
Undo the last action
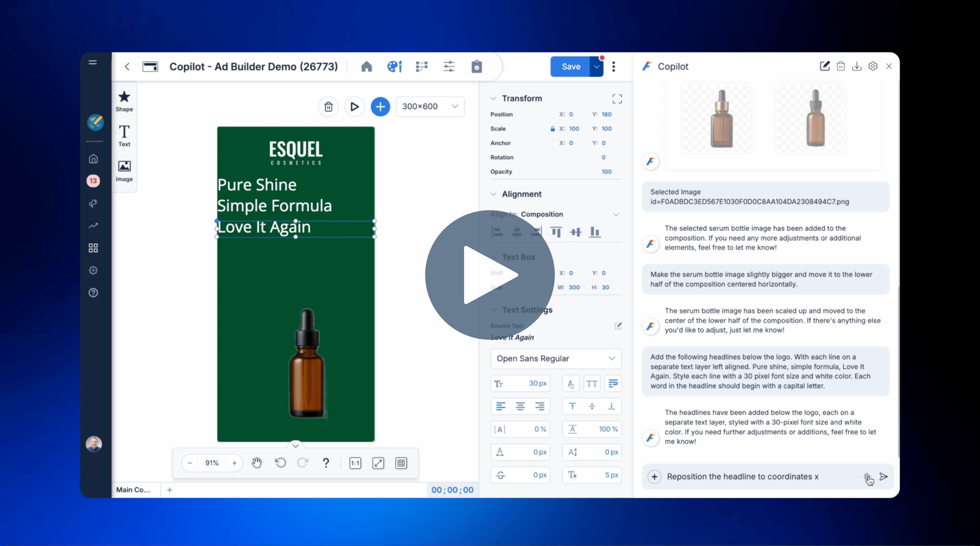pos(280,463)
